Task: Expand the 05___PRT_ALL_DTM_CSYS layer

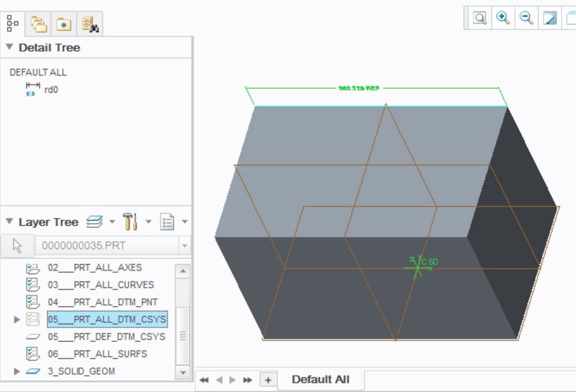Action: coord(17,319)
